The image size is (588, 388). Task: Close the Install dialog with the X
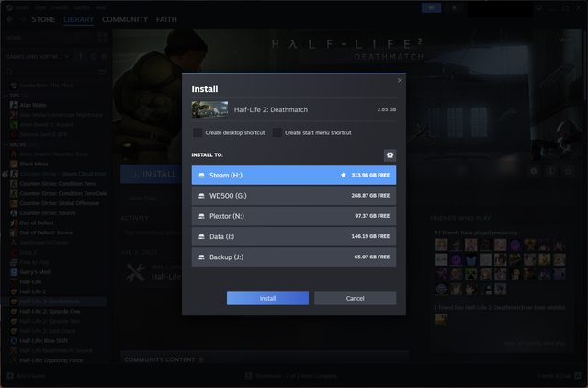point(400,80)
